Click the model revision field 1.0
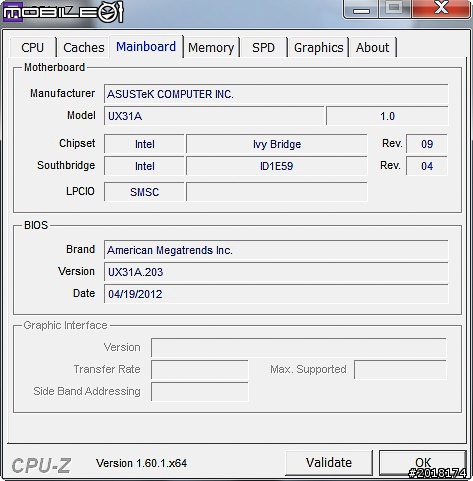Screen dimensions: 473x481 click(387, 116)
